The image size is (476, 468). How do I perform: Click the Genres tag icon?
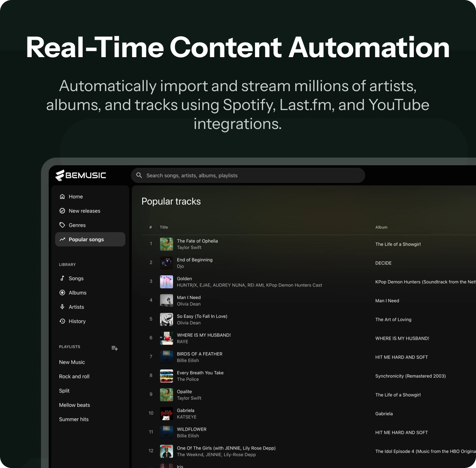tap(62, 225)
